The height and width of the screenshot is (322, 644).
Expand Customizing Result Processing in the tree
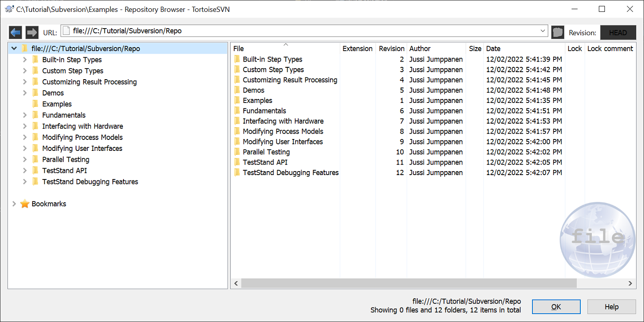pos(25,82)
